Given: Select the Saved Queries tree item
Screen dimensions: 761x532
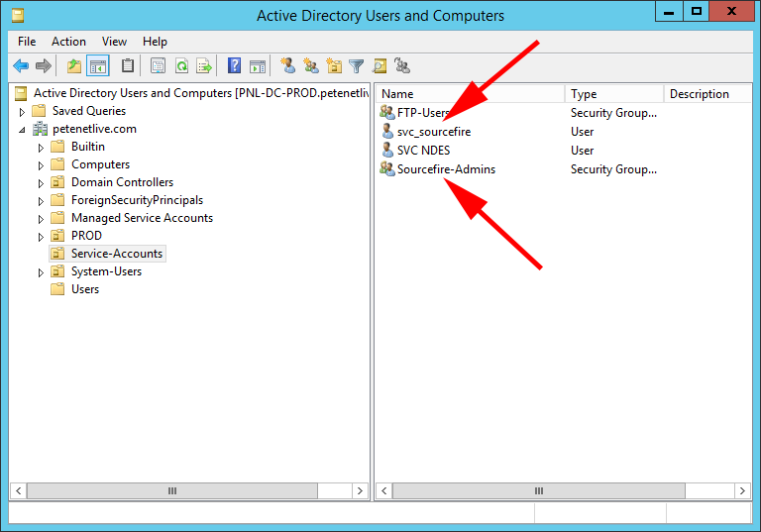Looking at the screenshot, I should (89, 111).
